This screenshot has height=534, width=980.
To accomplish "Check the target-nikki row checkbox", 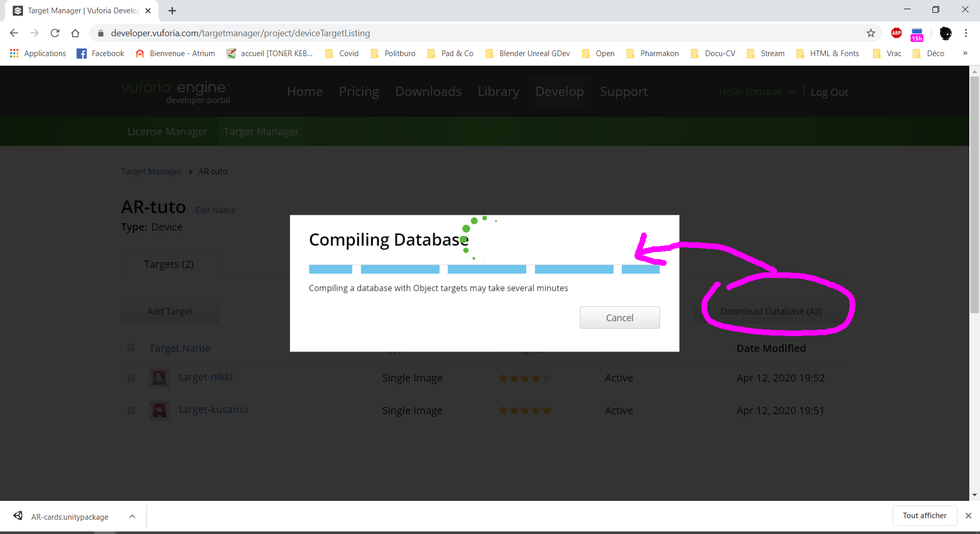I will pyautogui.click(x=131, y=378).
